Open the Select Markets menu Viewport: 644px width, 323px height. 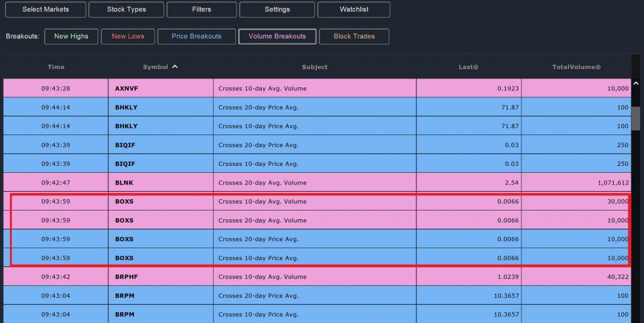pos(45,9)
